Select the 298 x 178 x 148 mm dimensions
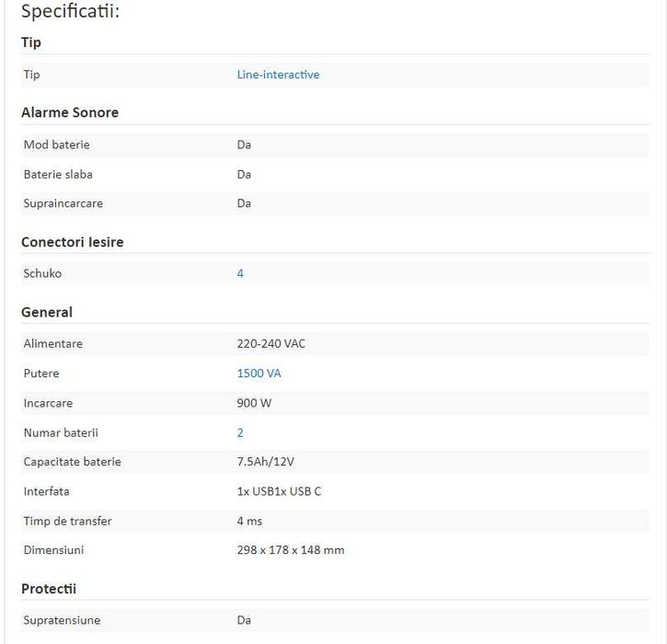This screenshot has width=667, height=644. [x=291, y=550]
